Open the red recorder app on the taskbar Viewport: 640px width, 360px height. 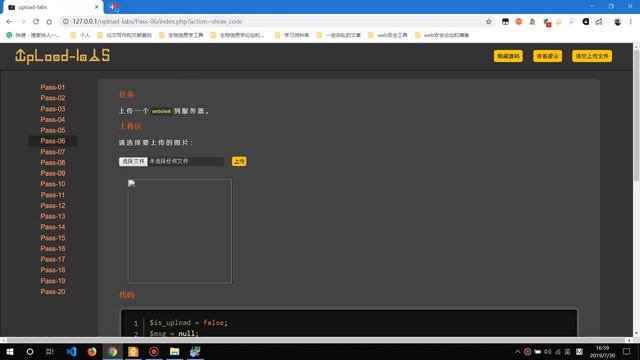point(154,351)
